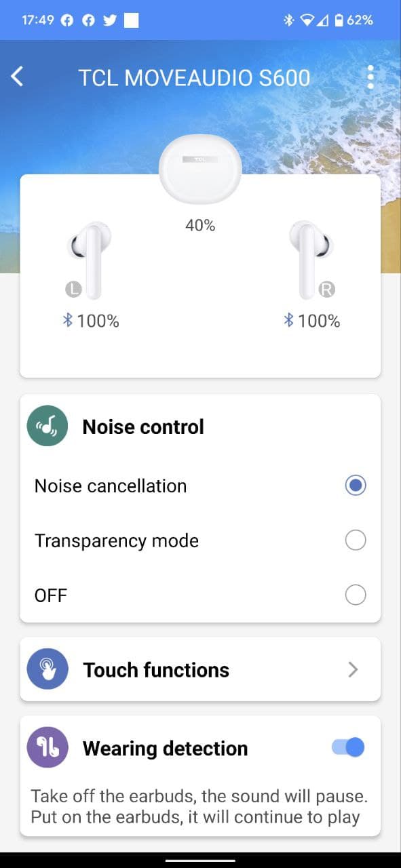The width and height of the screenshot is (401, 868).
Task: Go back using the top-left arrow
Action: [x=18, y=77]
